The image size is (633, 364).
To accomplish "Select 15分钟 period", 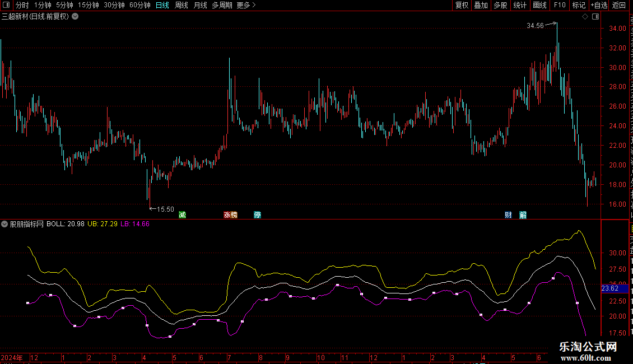I will tap(89, 5).
